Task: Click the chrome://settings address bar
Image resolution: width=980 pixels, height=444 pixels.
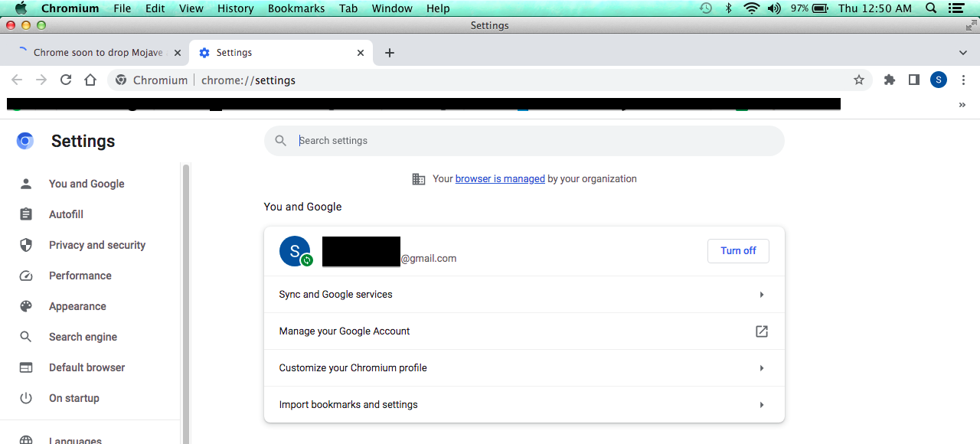Action: 490,80
